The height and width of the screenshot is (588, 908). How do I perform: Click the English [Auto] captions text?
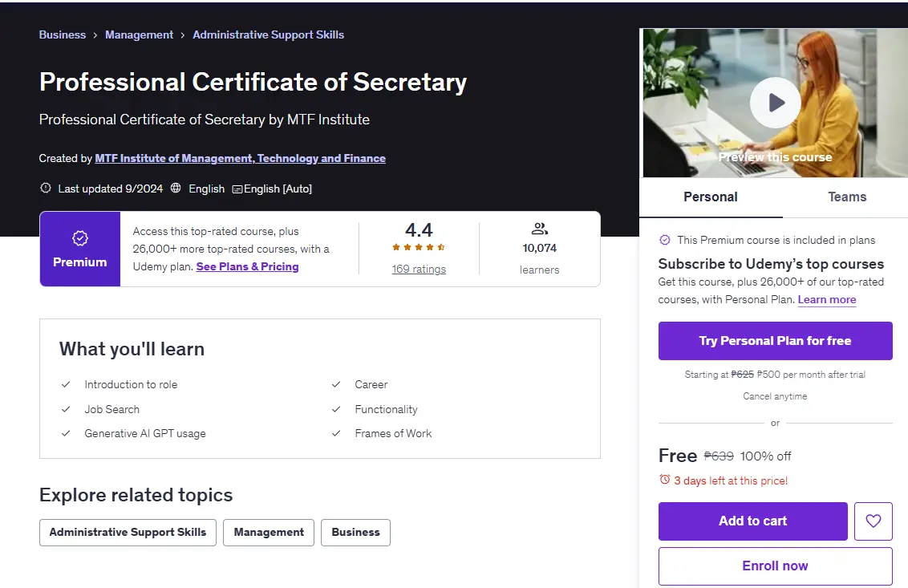[278, 189]
